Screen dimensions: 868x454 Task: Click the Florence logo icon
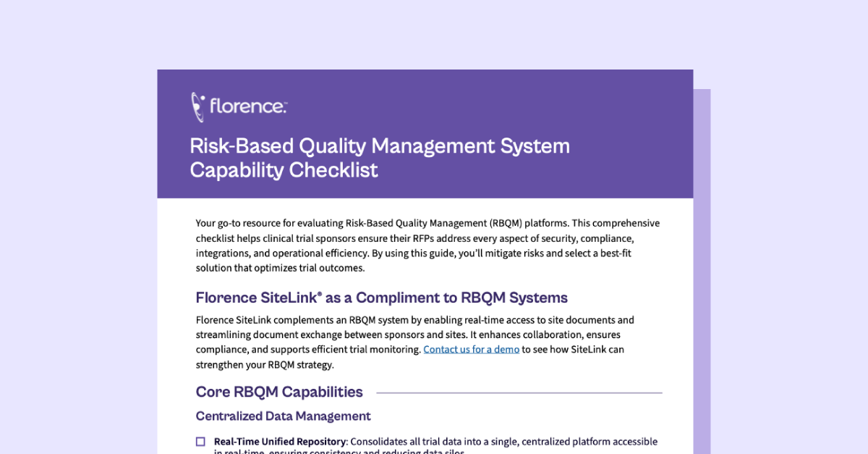pos(198,107)
